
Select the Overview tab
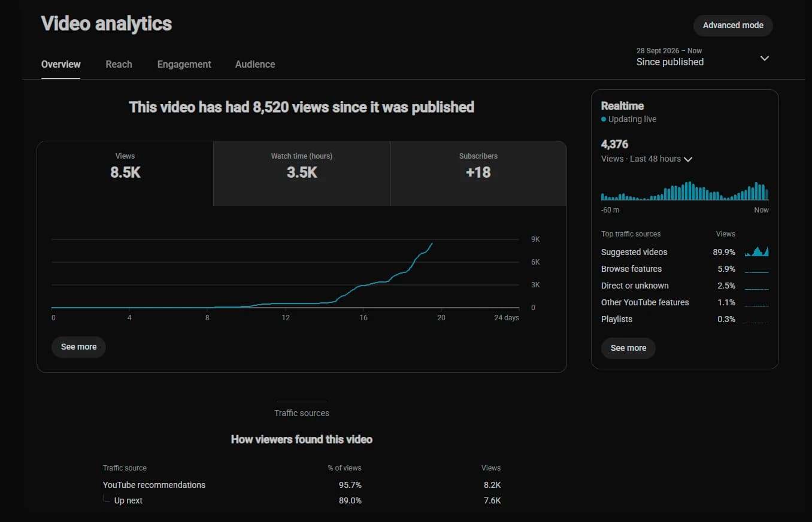click(60, 64)
